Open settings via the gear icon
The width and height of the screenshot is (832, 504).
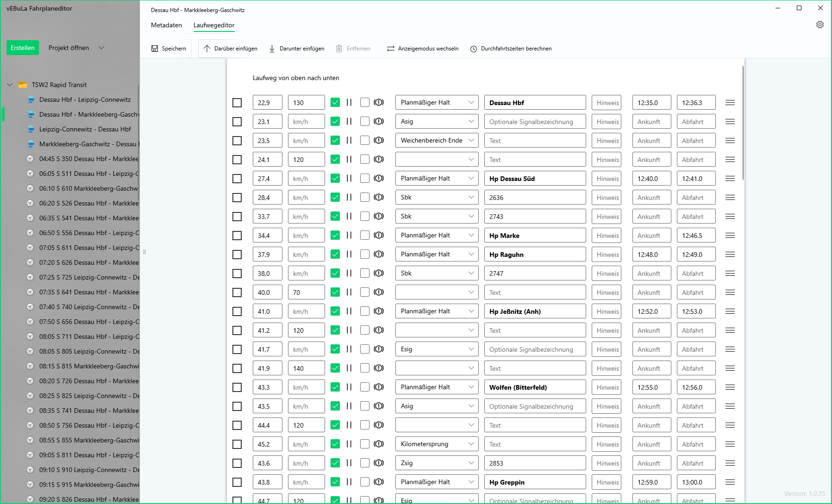(819, 25)
